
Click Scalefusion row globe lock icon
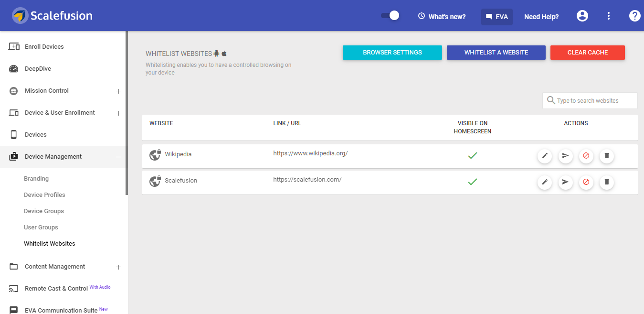click(x=155, y=181)
